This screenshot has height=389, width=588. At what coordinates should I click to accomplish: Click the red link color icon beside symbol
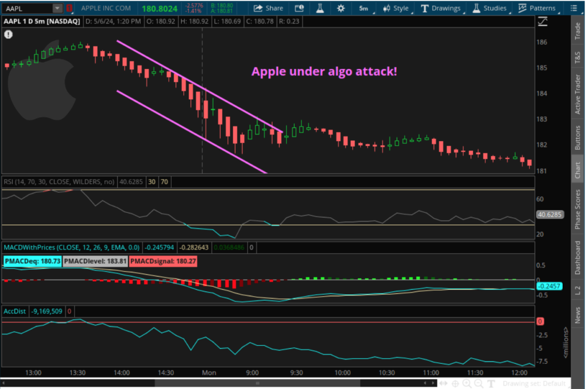coord(69,8)
